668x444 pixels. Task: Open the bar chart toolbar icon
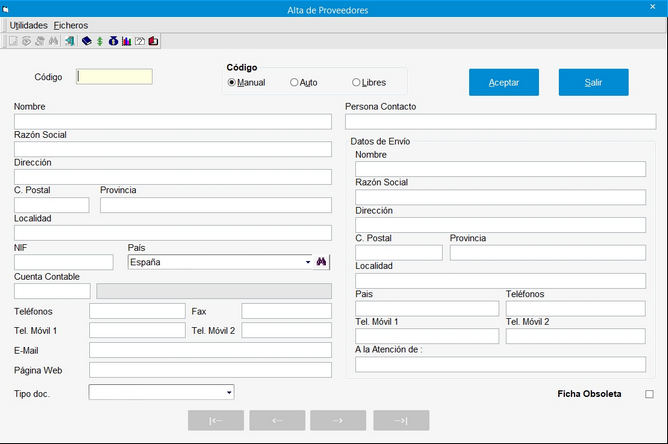(x=126, y=41)
